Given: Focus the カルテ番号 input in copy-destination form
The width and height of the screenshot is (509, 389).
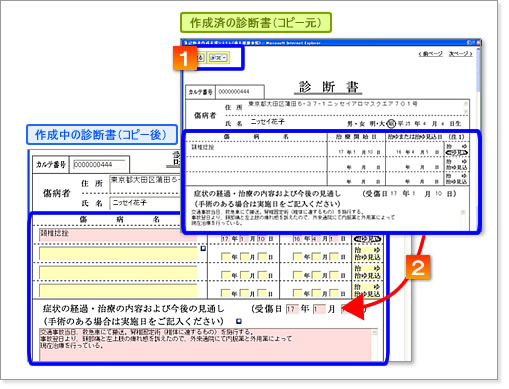Looking at the screenshot, I should pyautogui.click(x=99, y=165).
